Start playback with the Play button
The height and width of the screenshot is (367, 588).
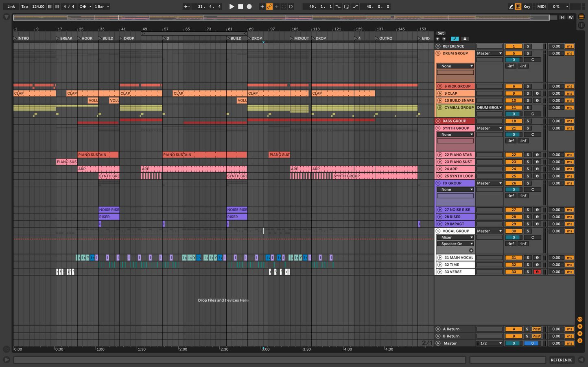[x=232, y=7]
